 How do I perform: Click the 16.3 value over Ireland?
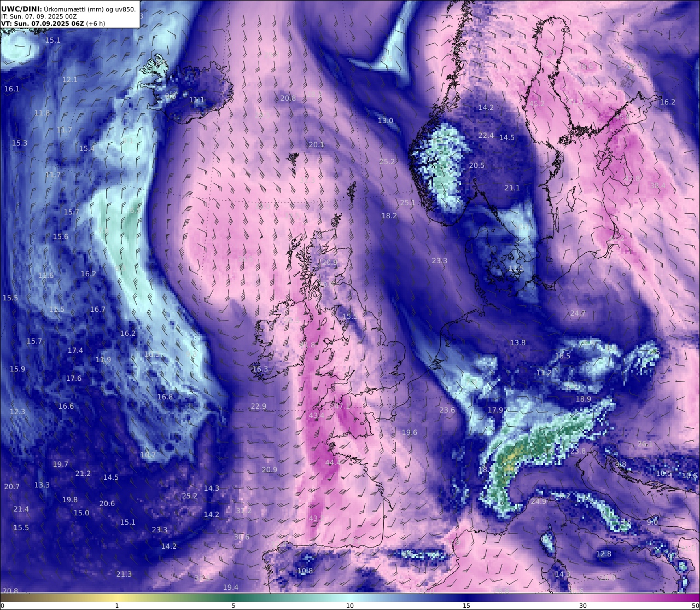coord(260,369)
